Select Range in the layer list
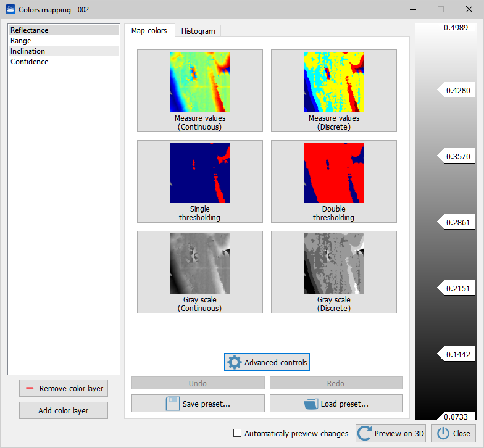The height and width of the screenshot is (448, 484). click(21, 41)
